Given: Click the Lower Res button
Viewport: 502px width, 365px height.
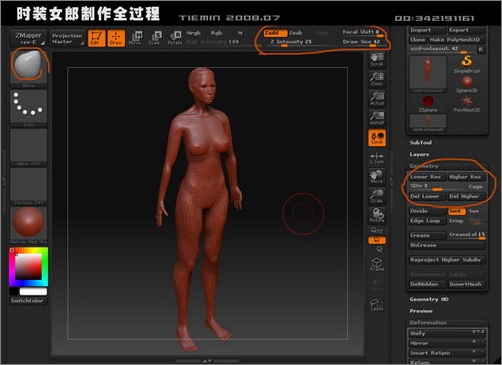Looking at the screenshot, I should click(427, 177).
